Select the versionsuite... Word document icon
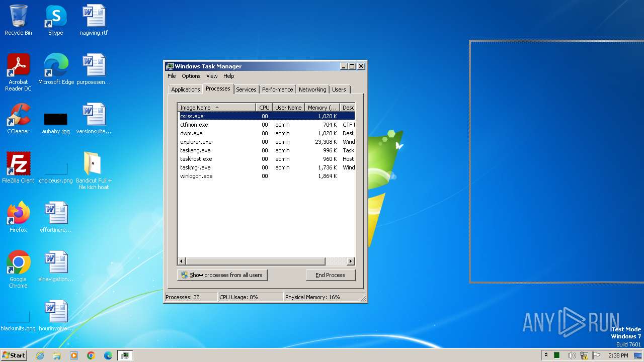Screen dimensions: 644x362 point(94,119)
